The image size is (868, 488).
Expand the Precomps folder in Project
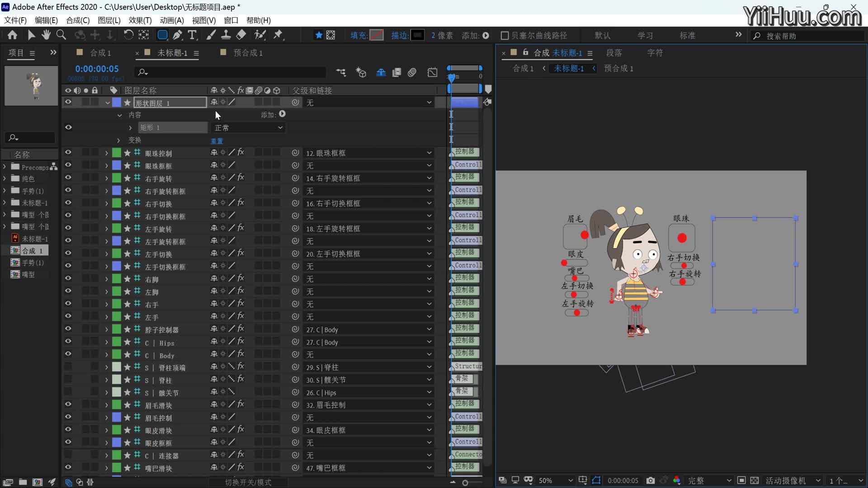point(5,167)
